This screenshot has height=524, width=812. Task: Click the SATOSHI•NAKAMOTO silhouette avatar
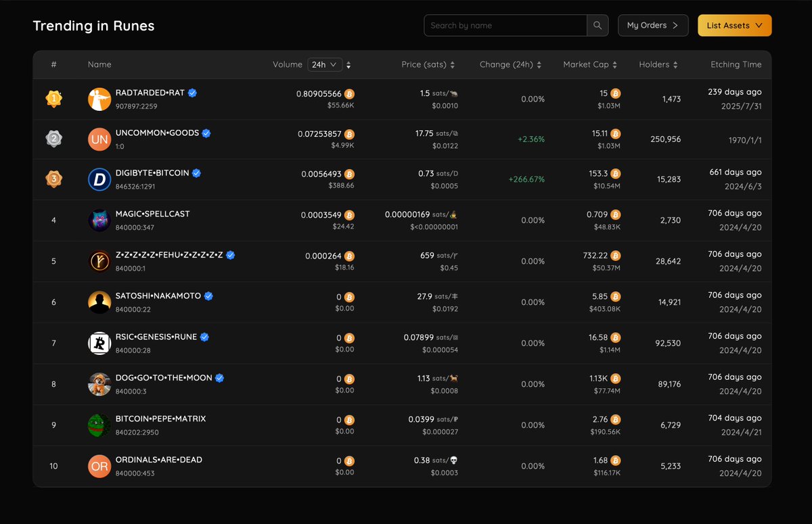pyautogui.click(x=99, y=302)
